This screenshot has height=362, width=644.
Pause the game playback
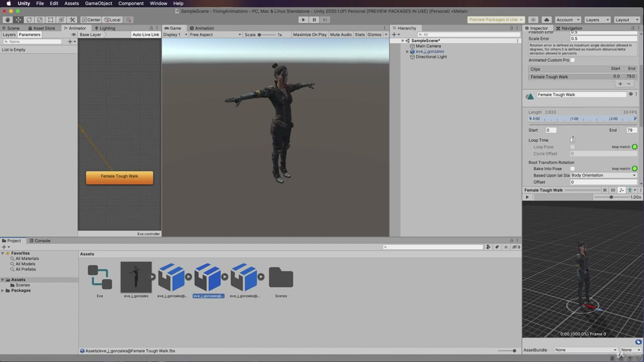point(314,20)
